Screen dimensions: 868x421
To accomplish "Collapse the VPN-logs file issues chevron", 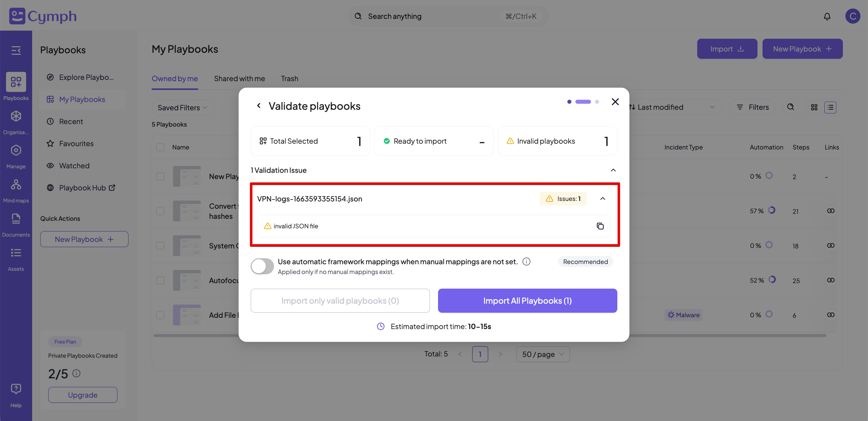I will click(x=603, y=198).
